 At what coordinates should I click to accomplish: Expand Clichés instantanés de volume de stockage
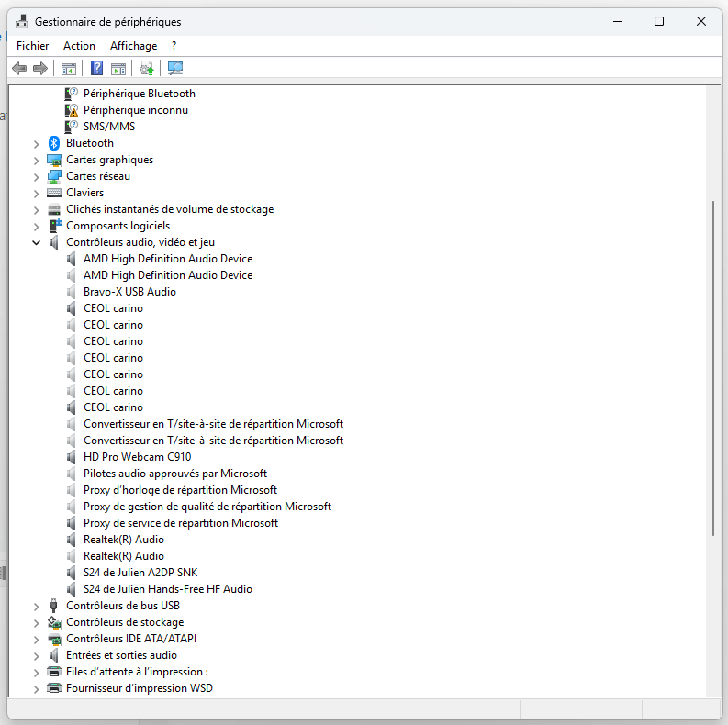pyautogui.click(x=36, y=210)
